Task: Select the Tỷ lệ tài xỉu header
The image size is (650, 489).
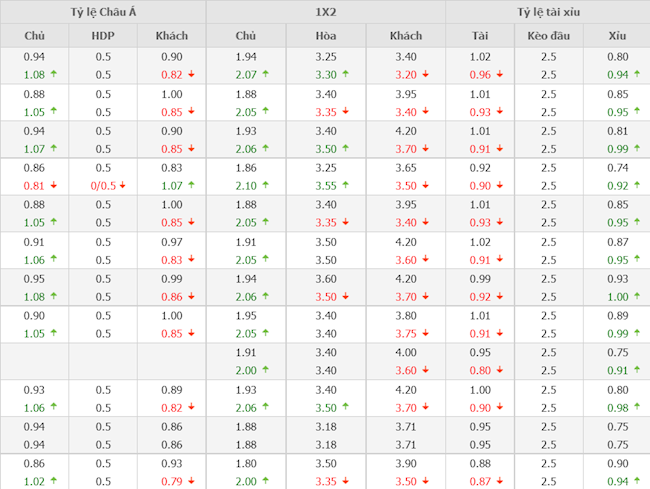Action: click(x=548, y=12)
